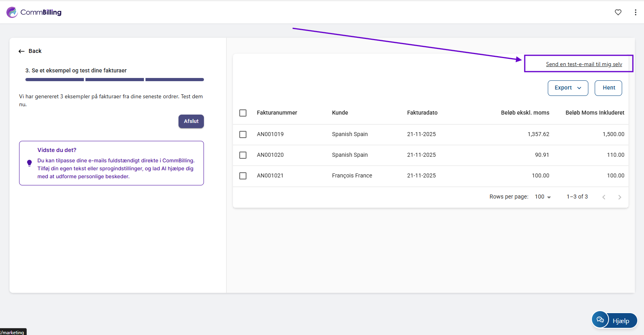Viewport: 644px width, 335px height.
Task: Click the Fakturadato column header
Action: [x=422, y=113]
